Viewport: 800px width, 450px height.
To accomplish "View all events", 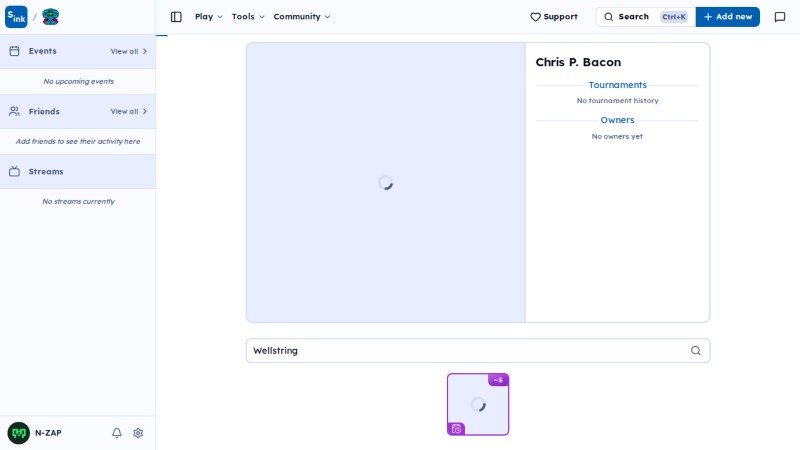I will tap(129, 52).
